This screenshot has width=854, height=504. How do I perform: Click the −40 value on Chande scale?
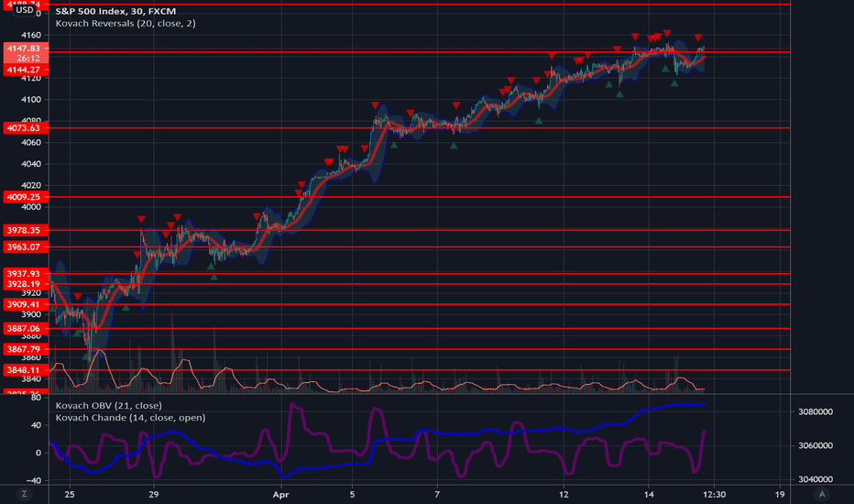[33, 480]
